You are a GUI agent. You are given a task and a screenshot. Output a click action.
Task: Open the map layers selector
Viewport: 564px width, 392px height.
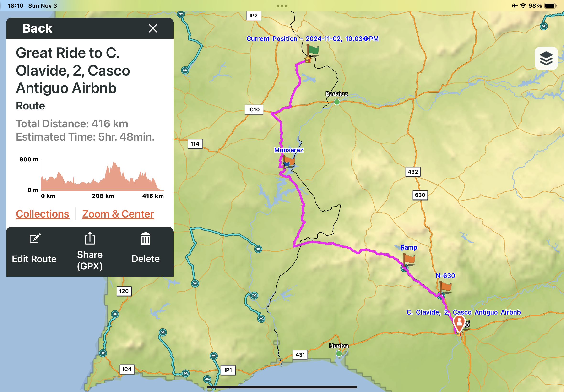tap(546, 59)
